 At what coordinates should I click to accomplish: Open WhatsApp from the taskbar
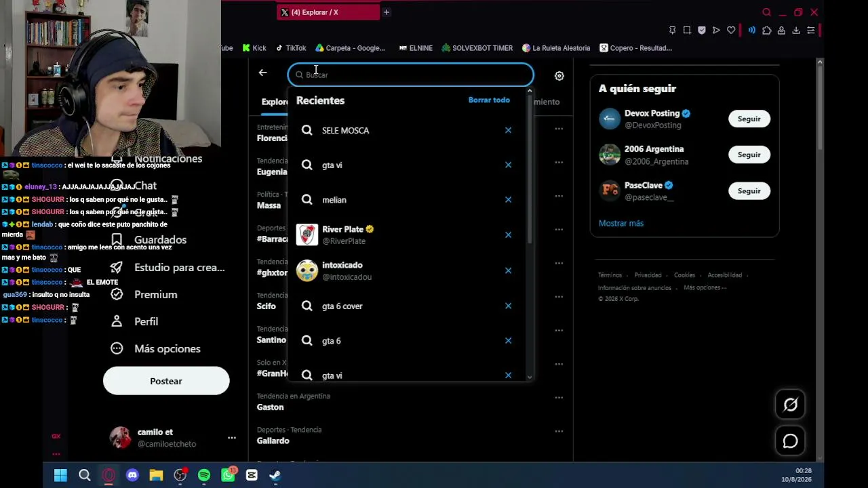coord(228,475)
